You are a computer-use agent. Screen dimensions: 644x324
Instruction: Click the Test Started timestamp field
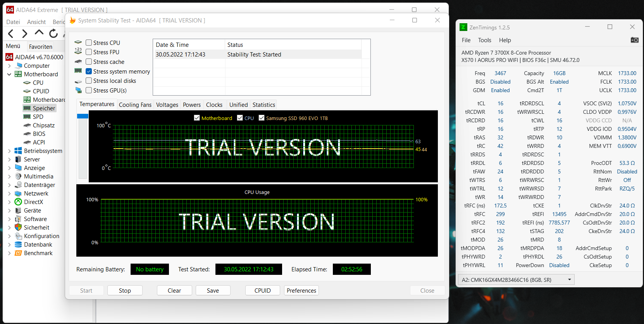coord(249,269)
